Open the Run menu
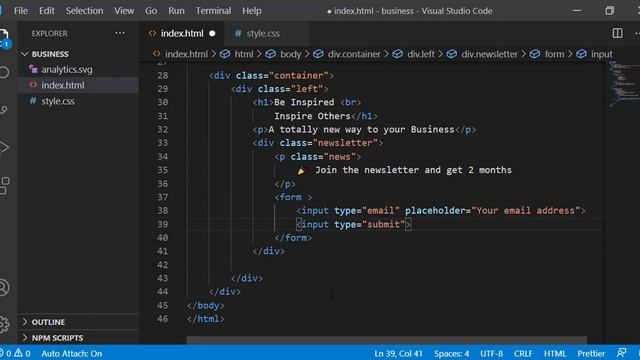 (x=176, y=11)
